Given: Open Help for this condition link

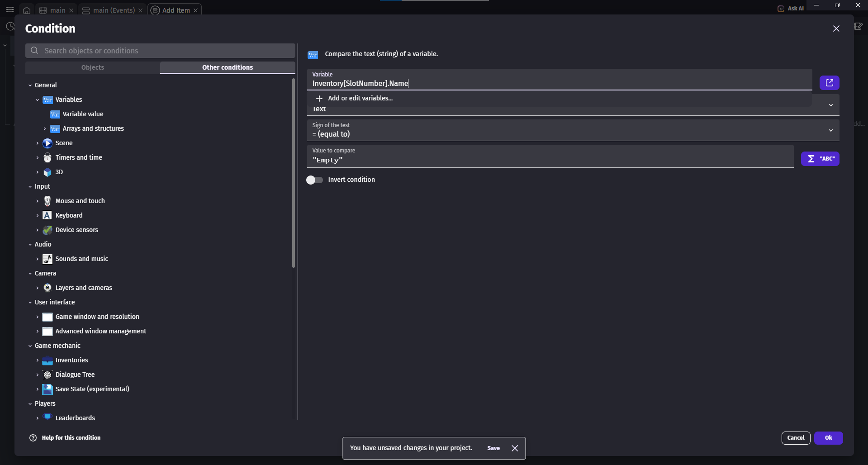Looking at the screenshot, I should coord(71,438).
